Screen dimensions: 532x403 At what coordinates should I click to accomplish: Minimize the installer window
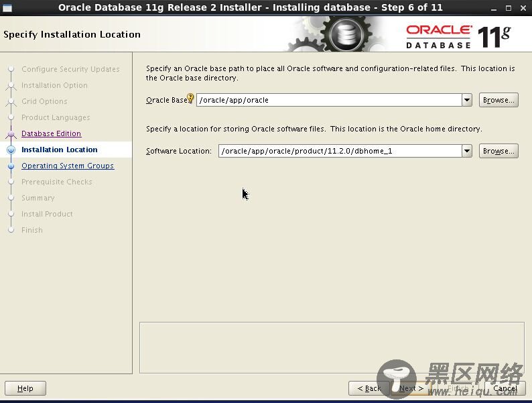tap(494, 8)
